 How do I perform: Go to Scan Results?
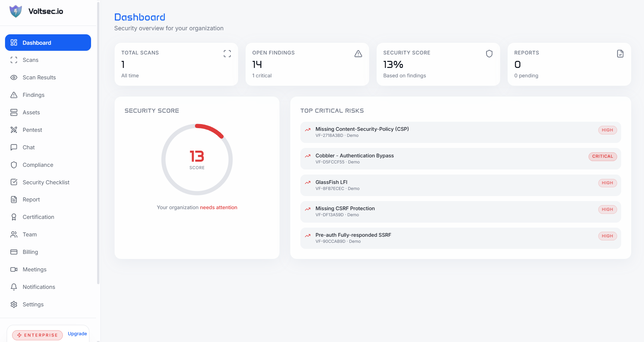(48, 77)
